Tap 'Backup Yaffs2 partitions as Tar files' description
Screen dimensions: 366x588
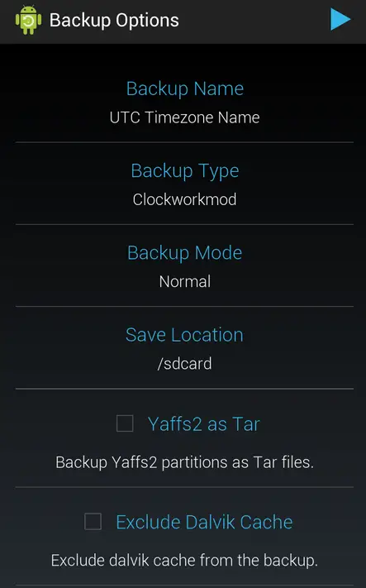[x=184, y=462]
